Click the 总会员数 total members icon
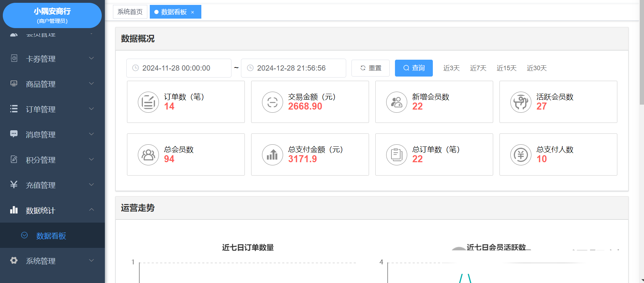 148,155
